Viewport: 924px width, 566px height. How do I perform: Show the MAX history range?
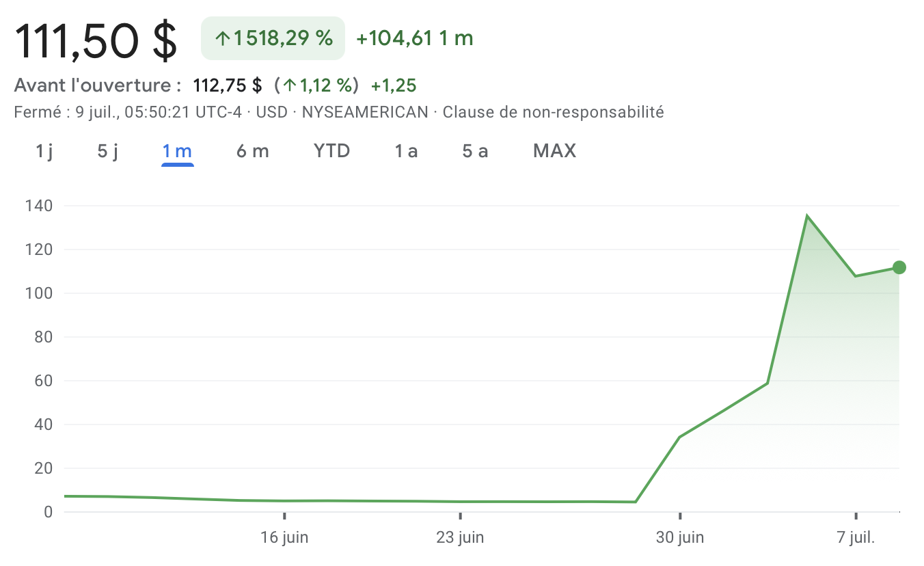click(x=554, y=151)
